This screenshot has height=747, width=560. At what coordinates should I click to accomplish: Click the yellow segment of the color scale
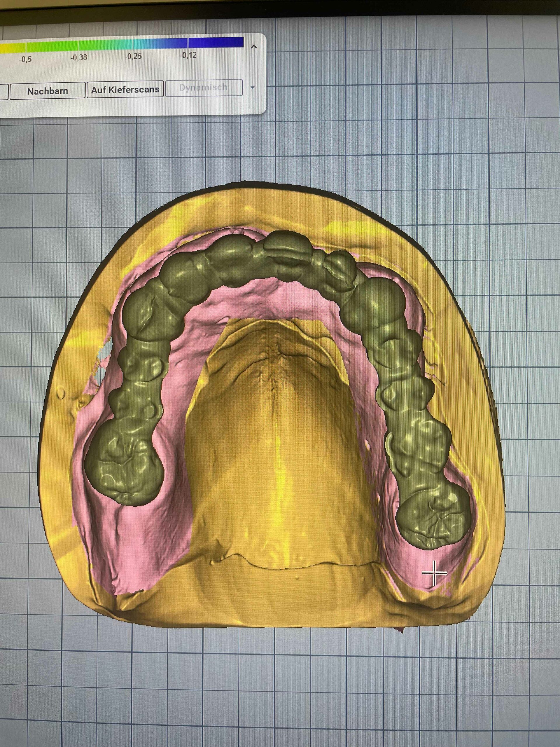coord(13,48)
